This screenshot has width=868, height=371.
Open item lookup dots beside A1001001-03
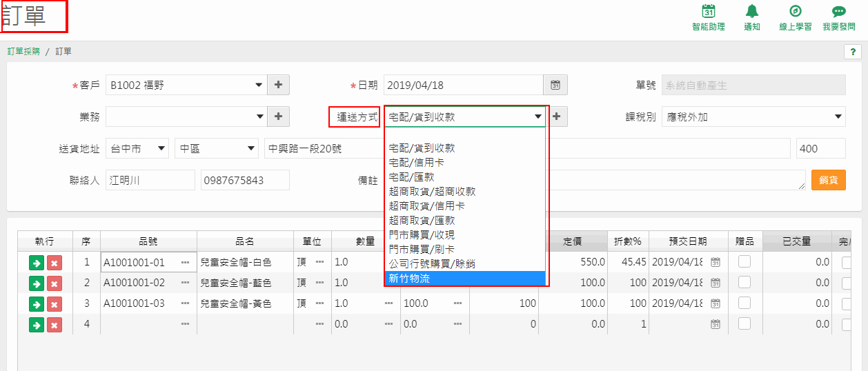(x=185, y=303)
